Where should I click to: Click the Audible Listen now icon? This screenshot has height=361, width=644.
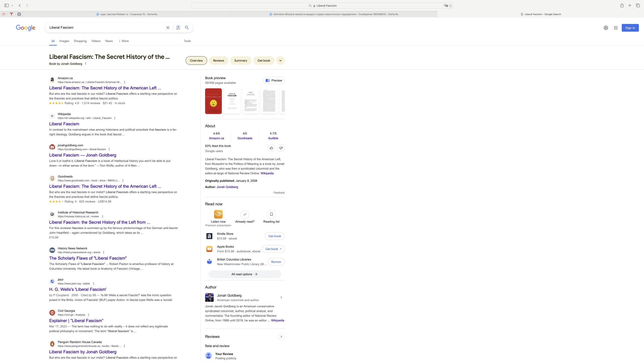(x=218, y=214)
